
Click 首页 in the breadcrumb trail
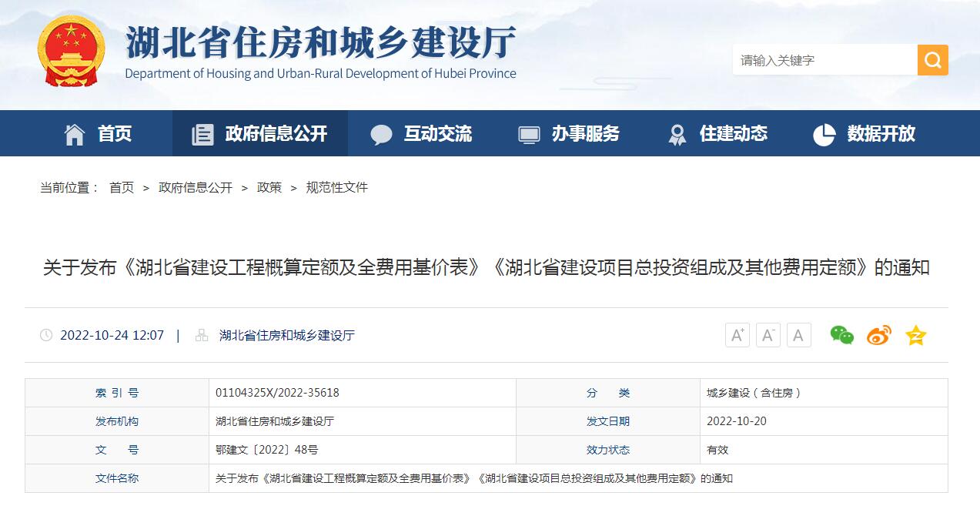click(x=122, y=187)
